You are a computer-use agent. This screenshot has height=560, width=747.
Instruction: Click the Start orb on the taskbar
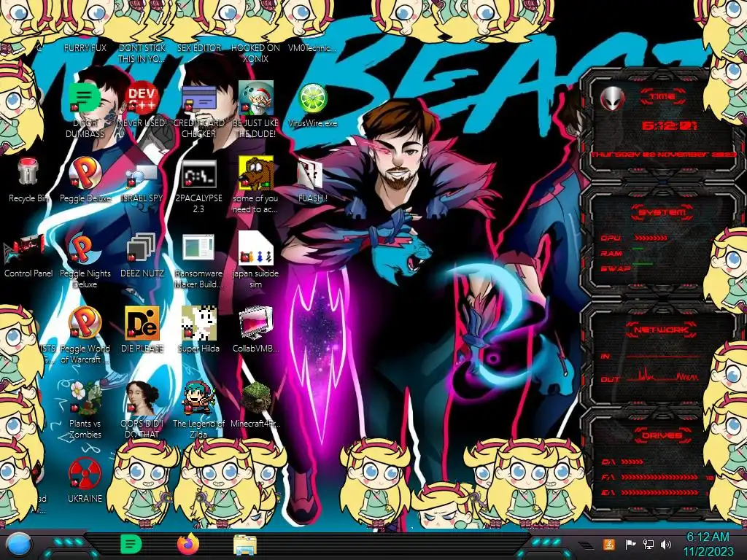[x=18, y=545]
